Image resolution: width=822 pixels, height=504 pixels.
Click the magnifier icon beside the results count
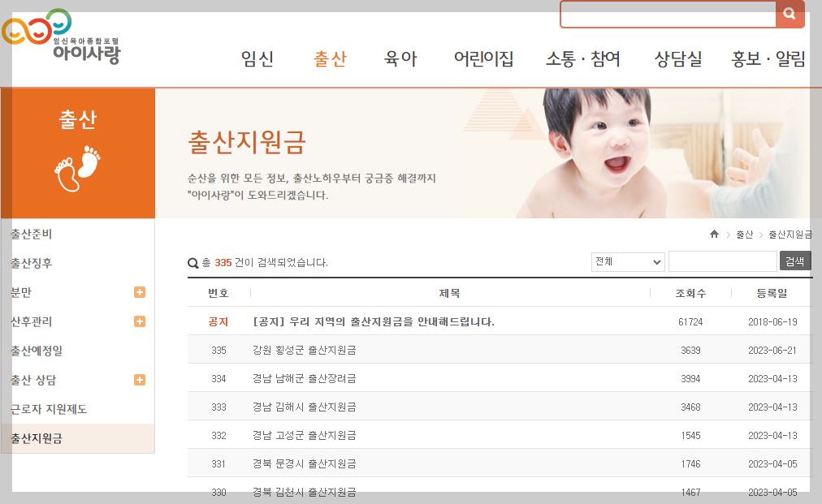[193, 261]
